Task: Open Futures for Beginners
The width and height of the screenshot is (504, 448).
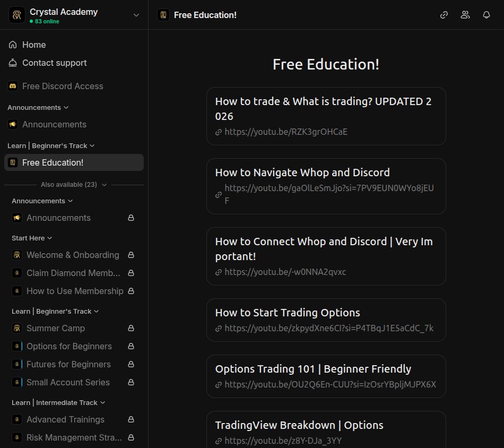Action: 74,364
